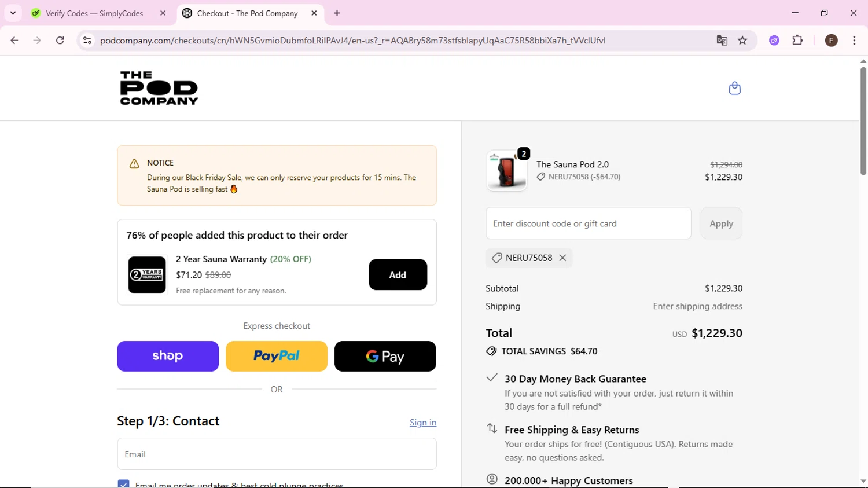Bookmark this page with the star
The width and height of the screenshot is (868, 488).
[x=742, y=41]
